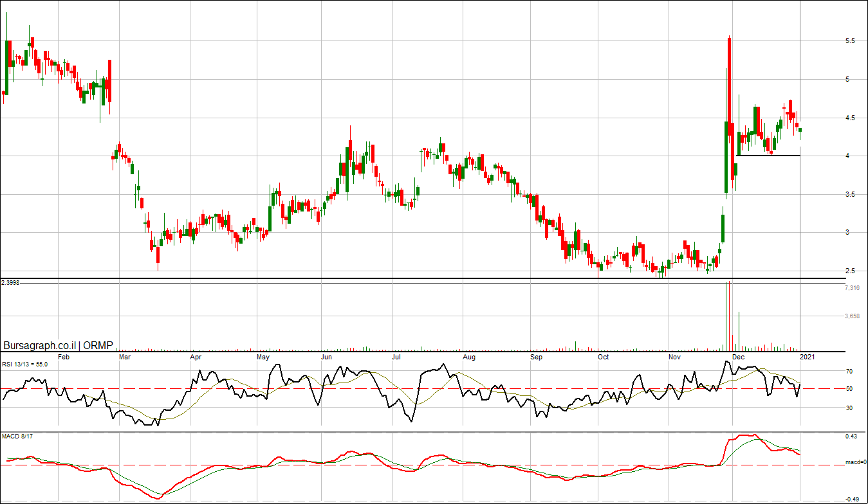Click the Jun label on the date axis

click(x=327, y=355)
